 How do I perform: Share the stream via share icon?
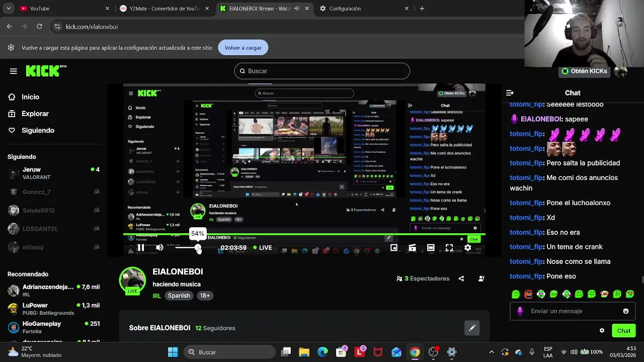click(461, 279)
